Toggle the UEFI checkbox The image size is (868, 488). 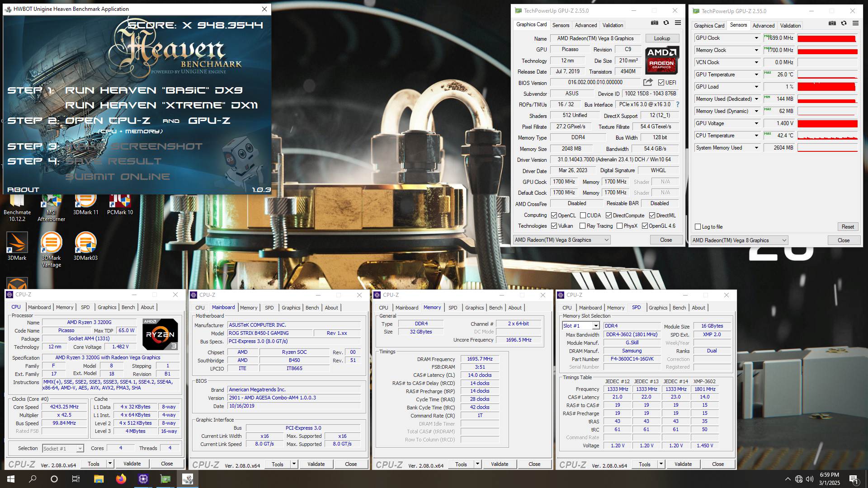pos(661,83)
